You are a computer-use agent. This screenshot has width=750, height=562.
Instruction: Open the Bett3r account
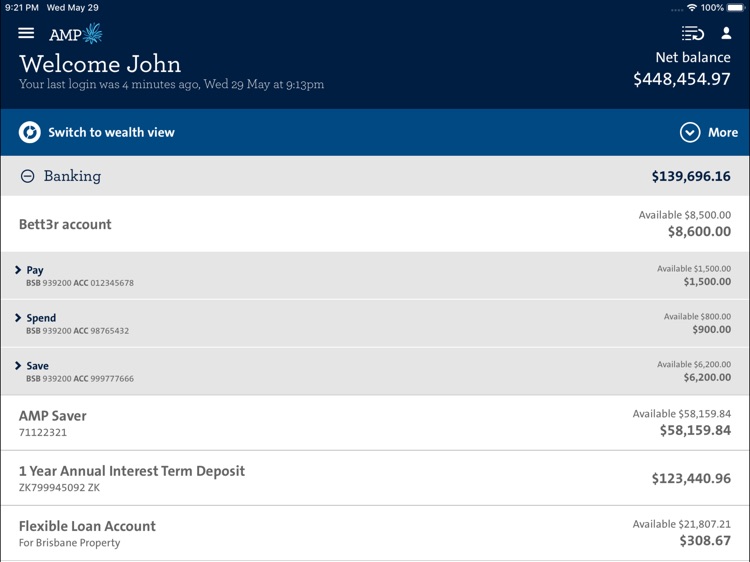coord(375,224)
